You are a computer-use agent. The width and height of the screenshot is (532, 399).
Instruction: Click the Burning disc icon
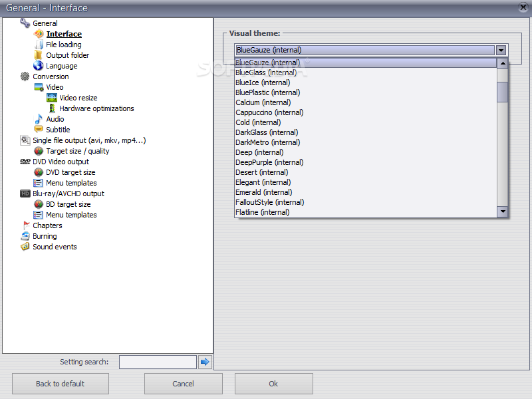pos(25,236)
